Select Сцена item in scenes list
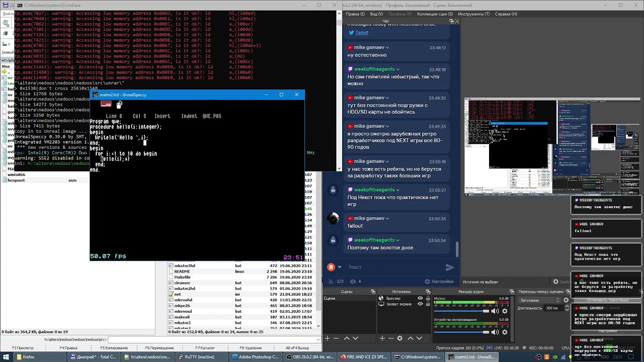Image resolution: width=644 pixels, height=362 pixels. [350, 298]
